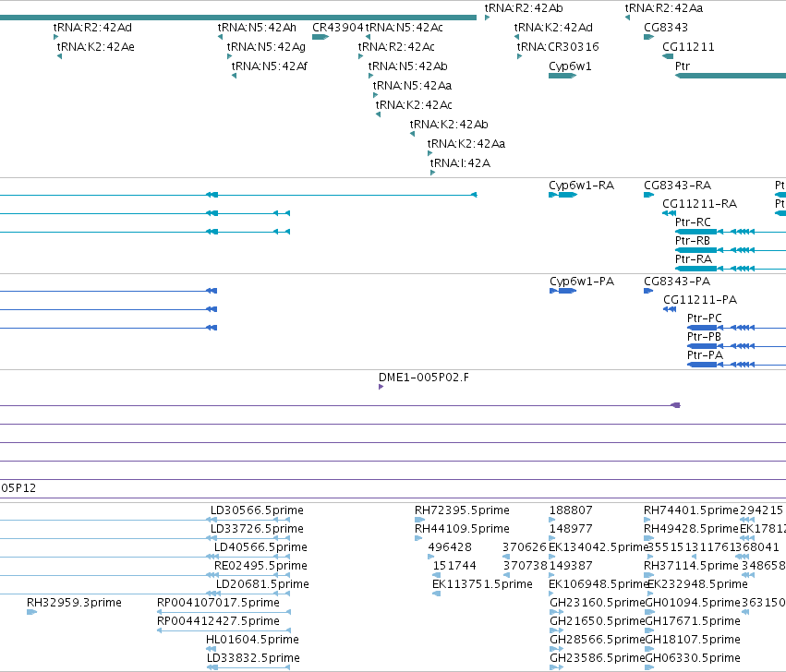
Task: Click the RH32959.3prime EST label
Action: (x=74, y=603)
